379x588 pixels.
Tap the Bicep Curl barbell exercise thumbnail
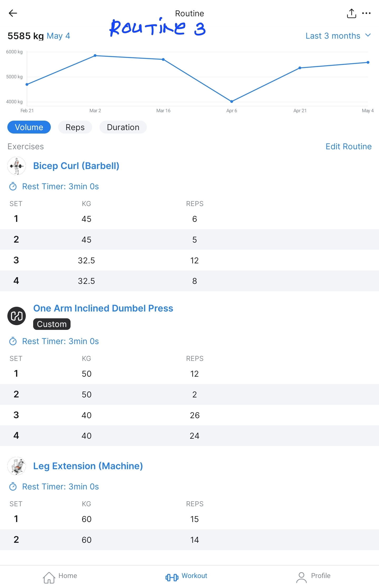[x=17, y=166]
